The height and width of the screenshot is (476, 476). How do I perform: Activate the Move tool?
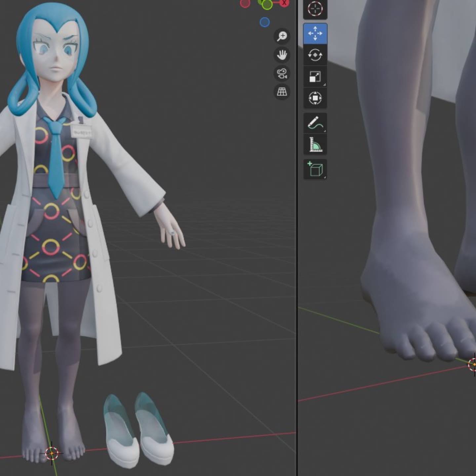[x=315, y=33]
